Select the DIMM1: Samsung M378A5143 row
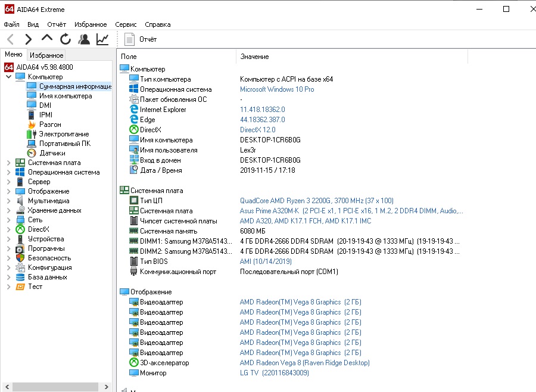 [294, 241]
